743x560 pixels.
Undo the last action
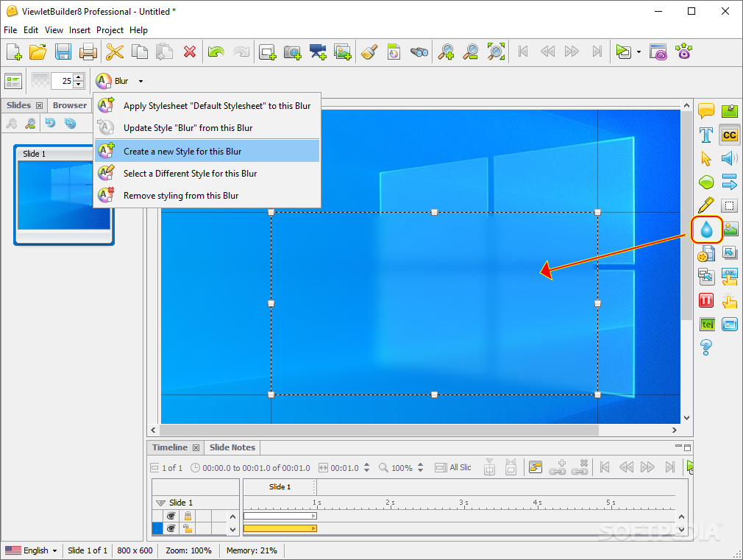click(216, 52)
